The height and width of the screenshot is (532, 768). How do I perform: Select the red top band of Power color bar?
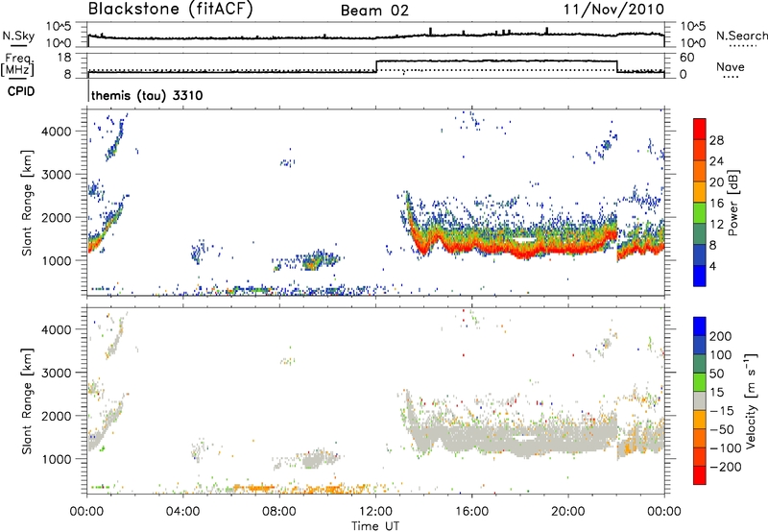pyautogui.click(x=700, y=130)
